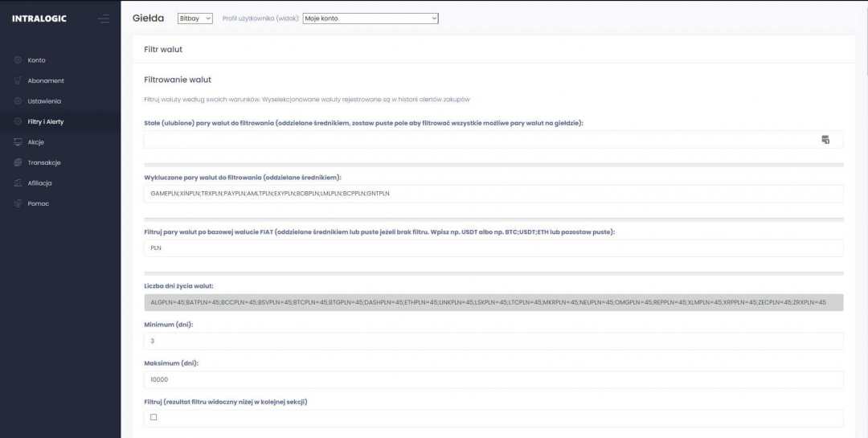The width and height of the screenshot is (868, 438).
Task: Click icon inside favorite currency pairs field
Action: click(x=825, y=140)
